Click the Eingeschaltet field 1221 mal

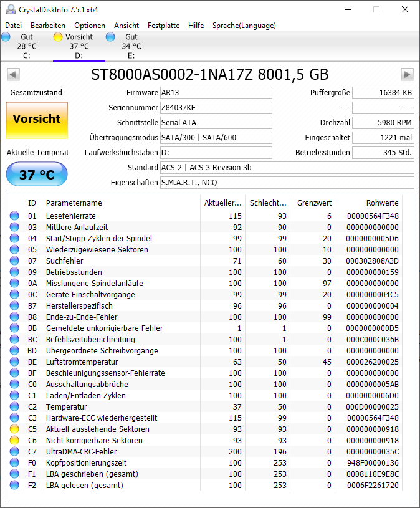coord(383,137)
